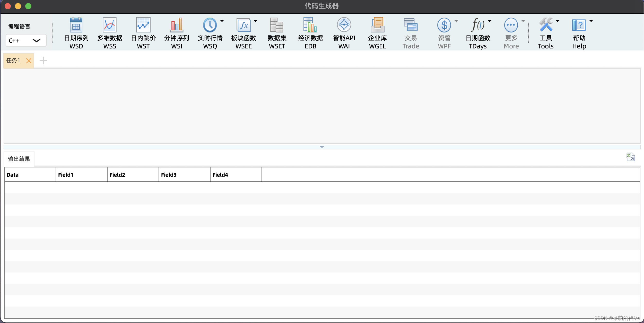Expand the WSQ real-time quotes dropdown arrow
The height and width of the screenshot is (323, 644).
click(x=222, y=21)
